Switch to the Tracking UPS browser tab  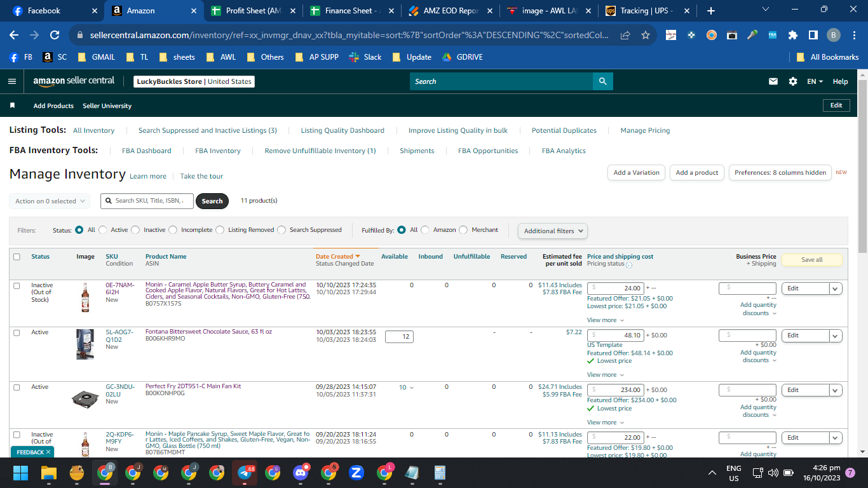(x=646, y=11)
